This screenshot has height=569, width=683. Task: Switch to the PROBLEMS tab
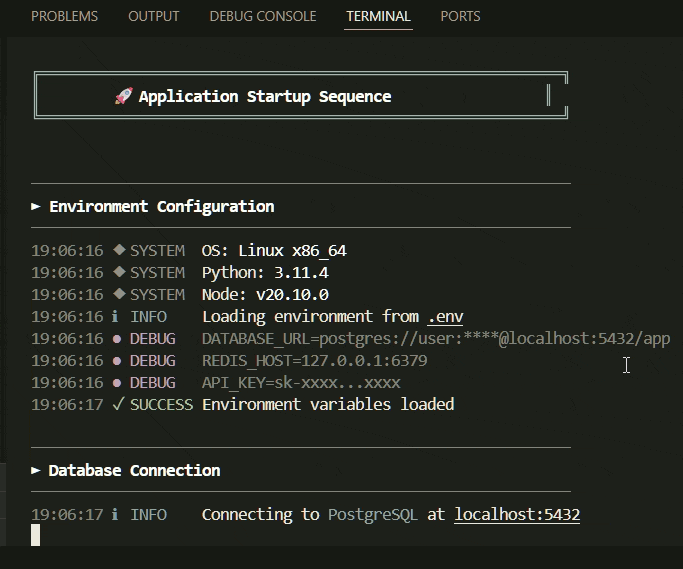point(64,16)
